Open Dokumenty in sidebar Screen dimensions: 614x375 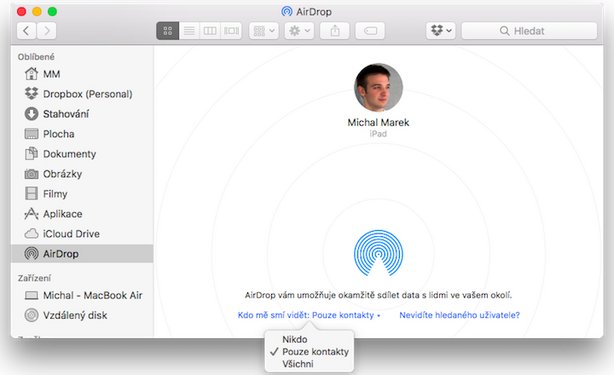point(82,154)
